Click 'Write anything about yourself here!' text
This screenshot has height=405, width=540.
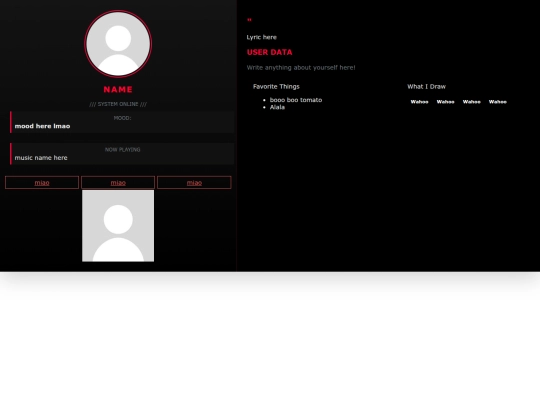[x=301, y=68]
